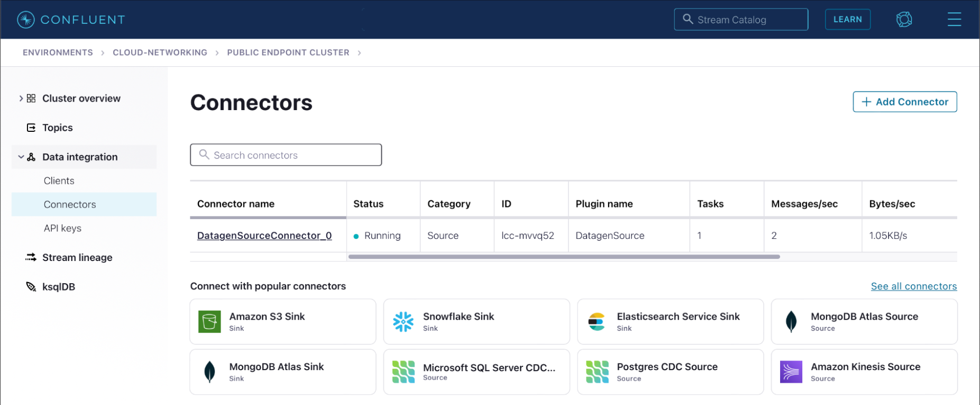
Task: Click the Stream lineage arrows icon
Action: [31, 257]
